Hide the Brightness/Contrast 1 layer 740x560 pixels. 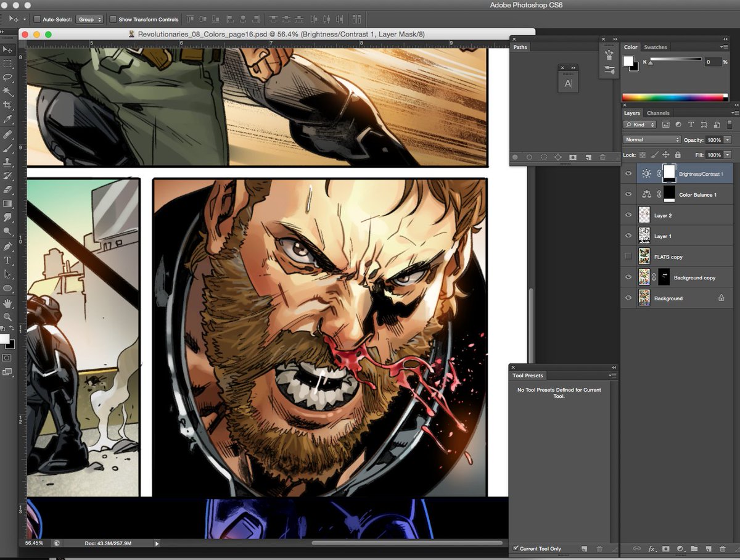tap(628, 174)
